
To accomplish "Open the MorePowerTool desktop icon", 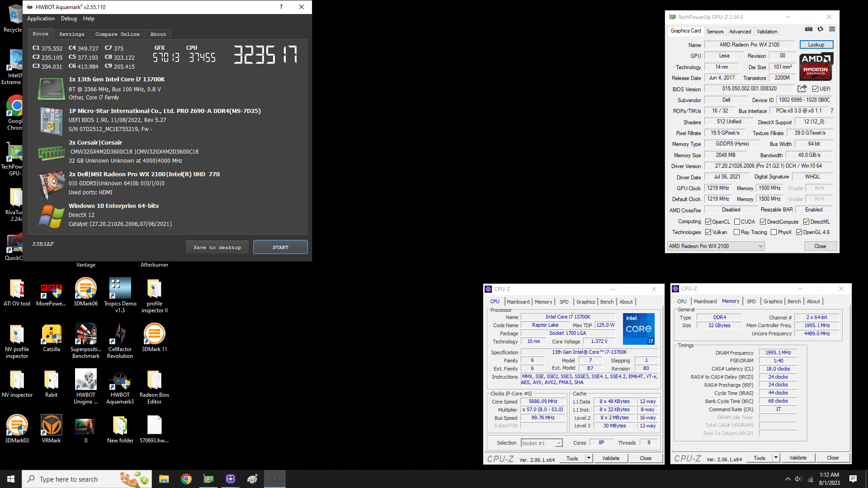I will 51,292.
